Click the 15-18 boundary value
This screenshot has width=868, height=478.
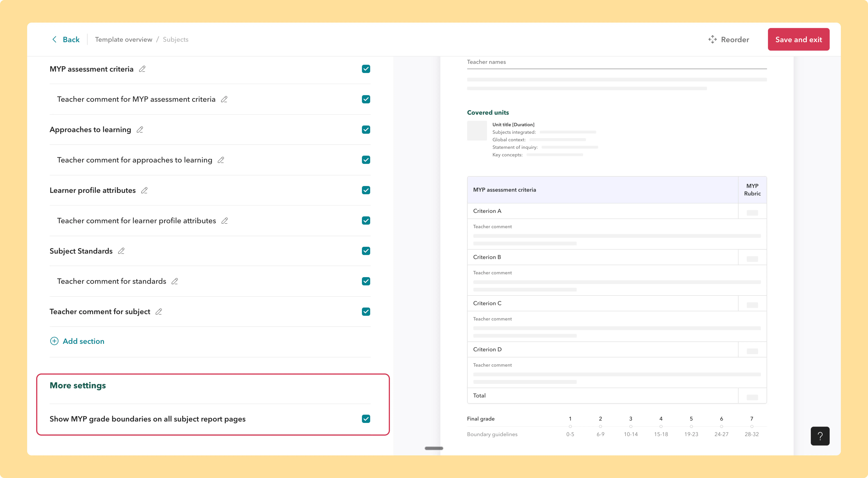click(x=661, y=434)
